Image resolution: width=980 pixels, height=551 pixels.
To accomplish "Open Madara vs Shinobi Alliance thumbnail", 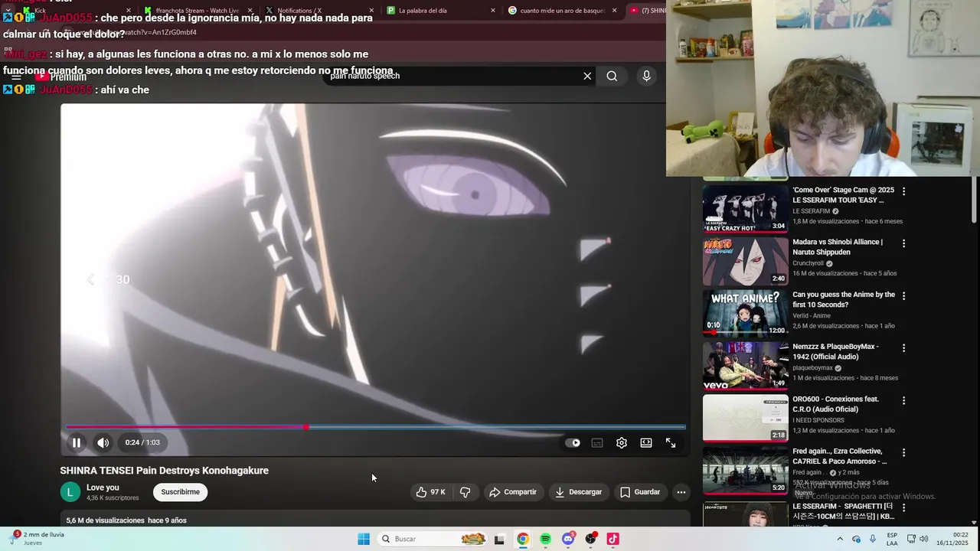I will click(745, 261).
